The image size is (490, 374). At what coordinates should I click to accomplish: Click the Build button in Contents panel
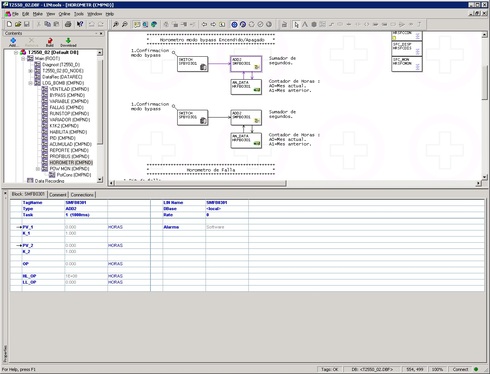[x=50, y=42]
